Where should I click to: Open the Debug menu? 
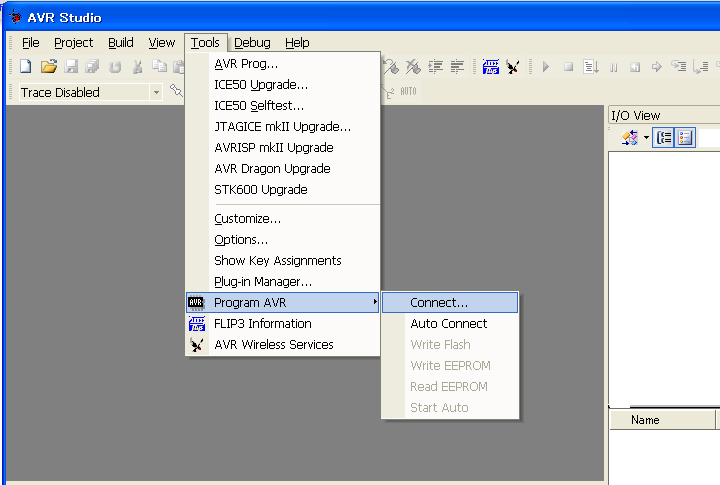click(252, 43)
